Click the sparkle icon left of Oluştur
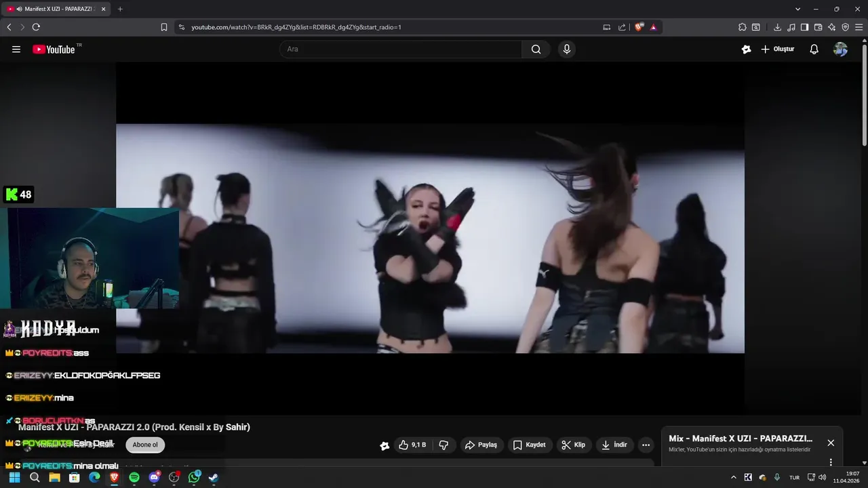Image resolution: width=868 pixels, height=488 pixels. pos(747,49)
